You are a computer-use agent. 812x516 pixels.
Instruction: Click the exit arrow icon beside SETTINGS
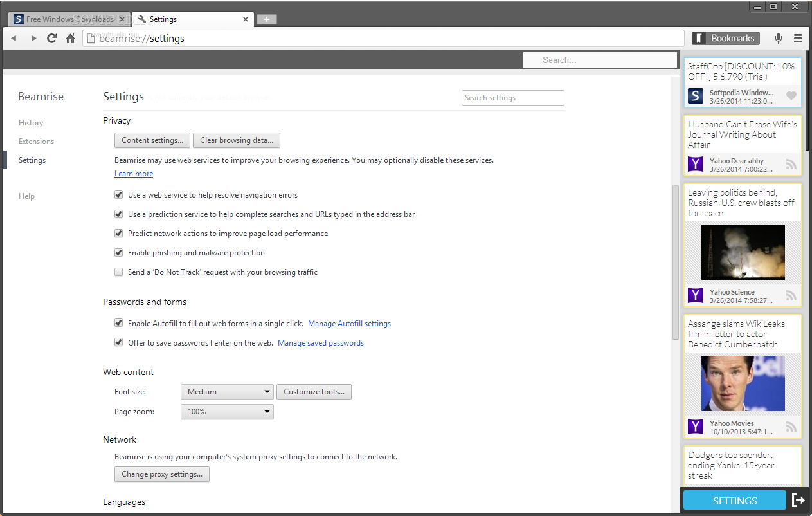pos(798,500)
